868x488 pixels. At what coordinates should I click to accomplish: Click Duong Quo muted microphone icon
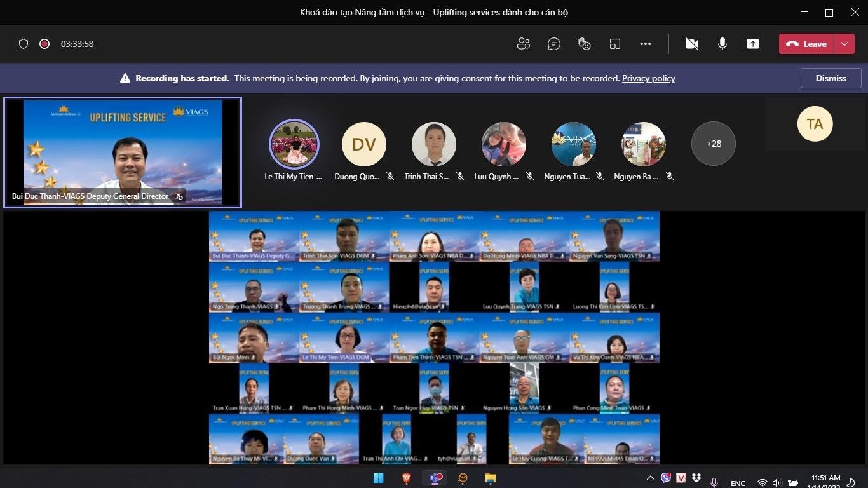[390, 176]
